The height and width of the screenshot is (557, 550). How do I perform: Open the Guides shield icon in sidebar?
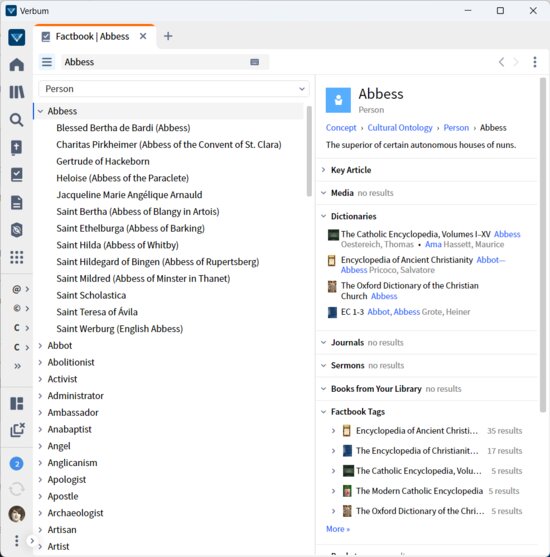17,230
